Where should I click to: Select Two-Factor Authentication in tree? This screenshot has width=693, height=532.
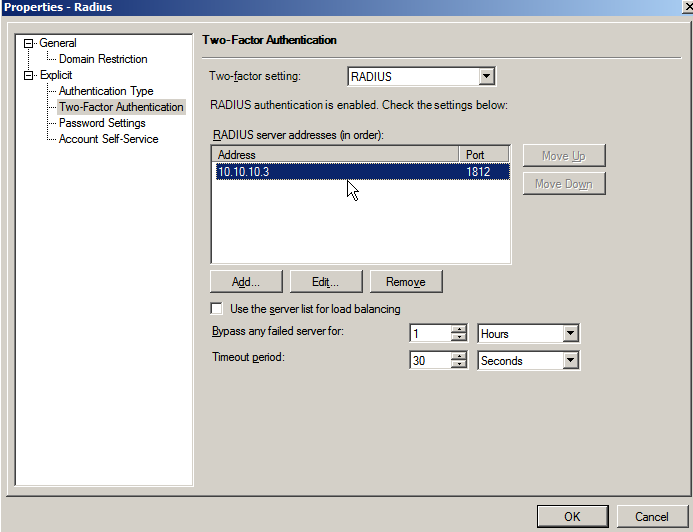pyautogui.click(x=121, y=107)
